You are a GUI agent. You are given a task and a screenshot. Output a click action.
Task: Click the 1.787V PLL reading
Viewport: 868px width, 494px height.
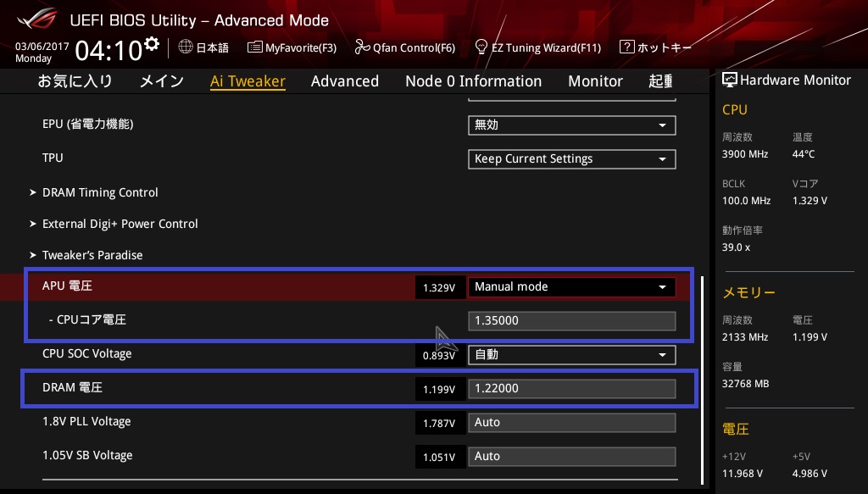[x=440, y=423]
